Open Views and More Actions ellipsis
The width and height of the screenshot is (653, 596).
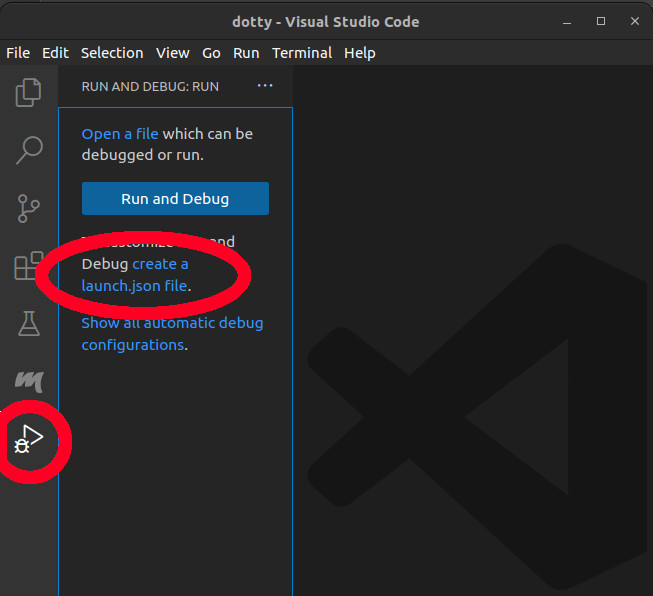265,86
